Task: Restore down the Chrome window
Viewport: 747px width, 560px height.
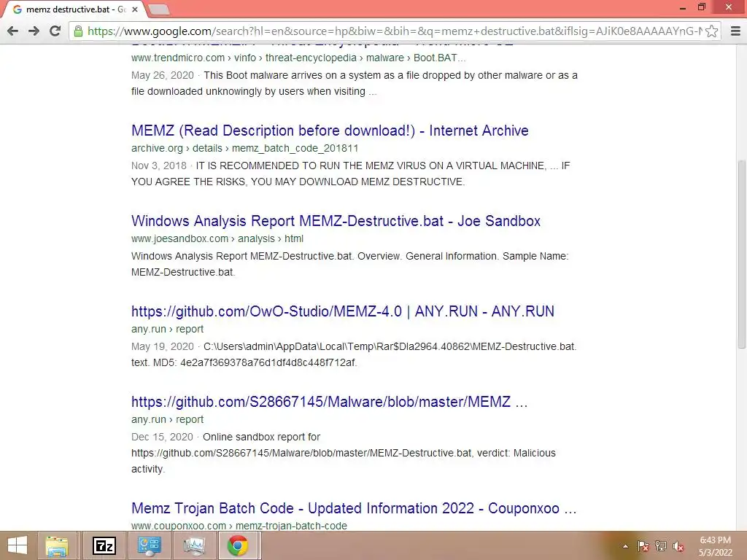Action: point(702,7)
